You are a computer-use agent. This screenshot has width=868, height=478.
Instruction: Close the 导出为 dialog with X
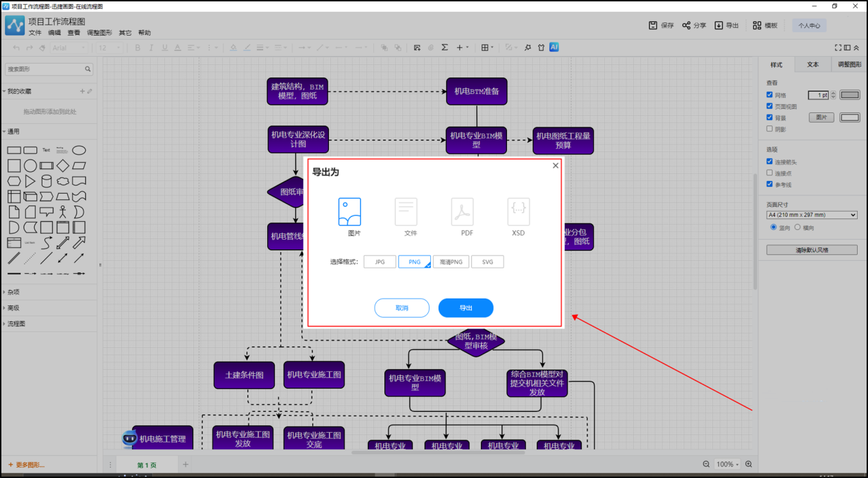click(x=556, y=166)
